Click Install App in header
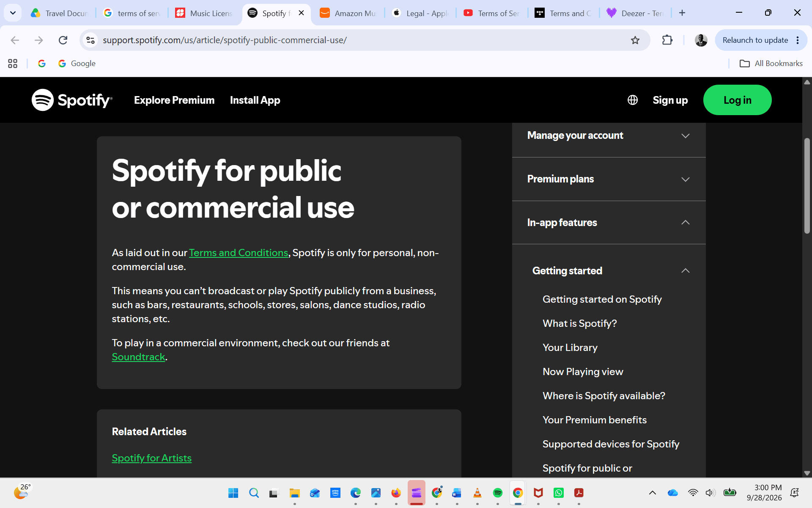 (255, 100)
